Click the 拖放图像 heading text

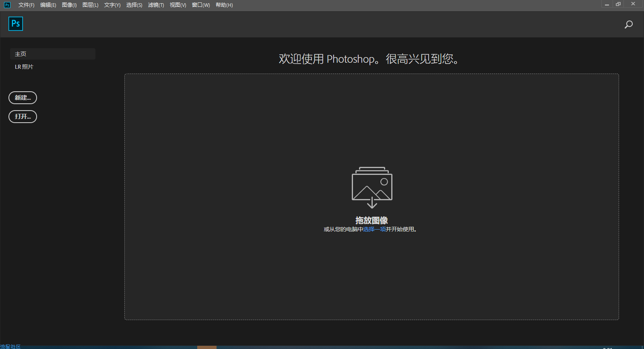point(372,220)
